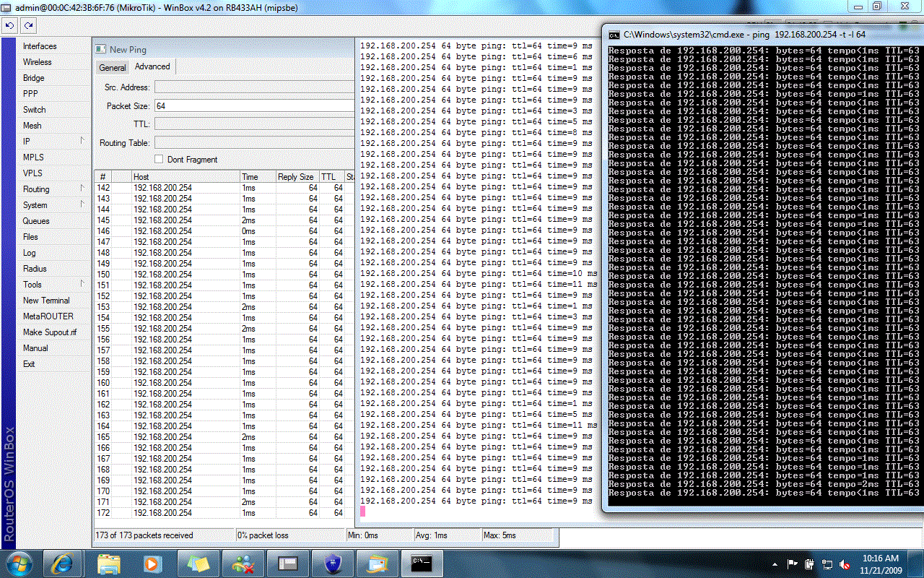Switch to the General tab in New Ping
Screen dimensions: 924x578
click(113, 68)
